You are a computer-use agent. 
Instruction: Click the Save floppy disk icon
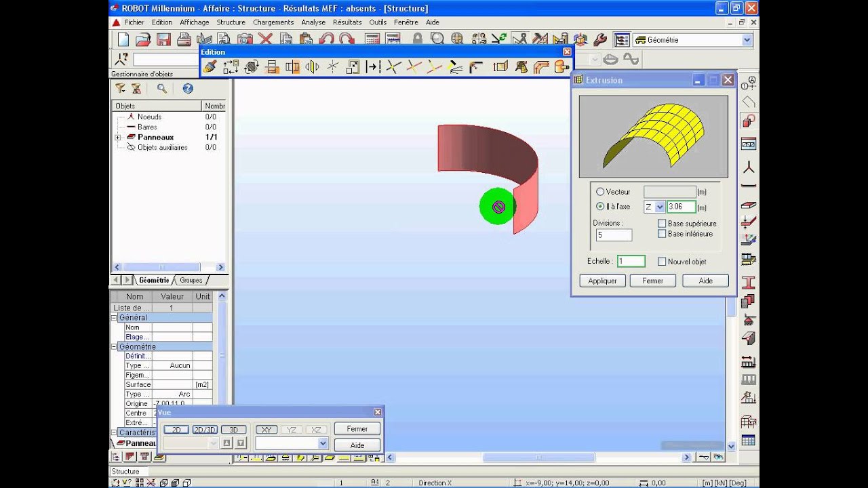click(163, 40)
